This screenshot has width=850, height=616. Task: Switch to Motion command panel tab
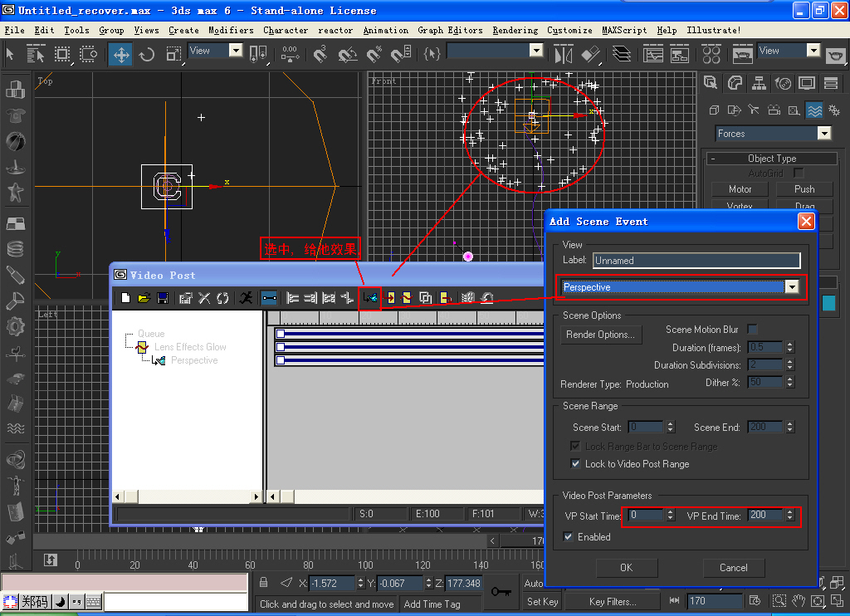tap(783, 83)
